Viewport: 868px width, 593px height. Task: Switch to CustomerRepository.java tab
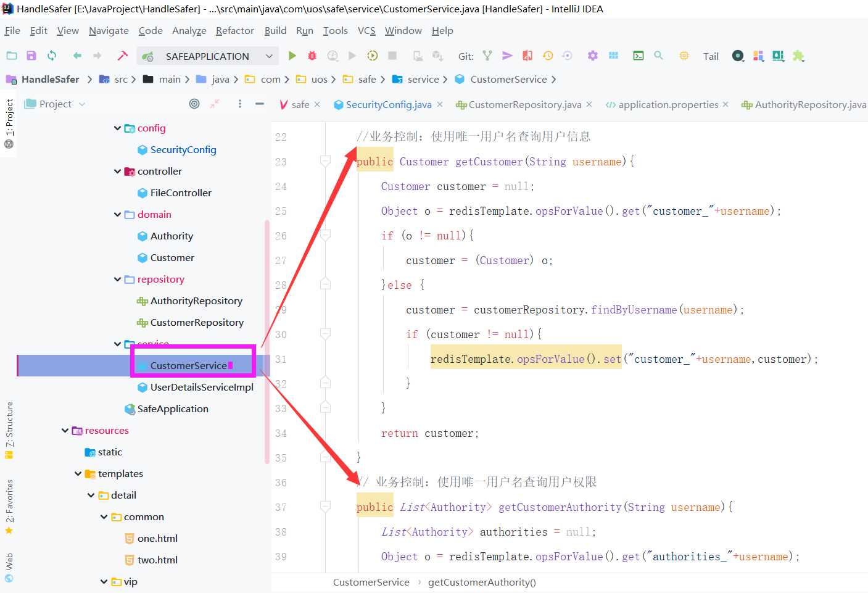click(x=525, y=104)
